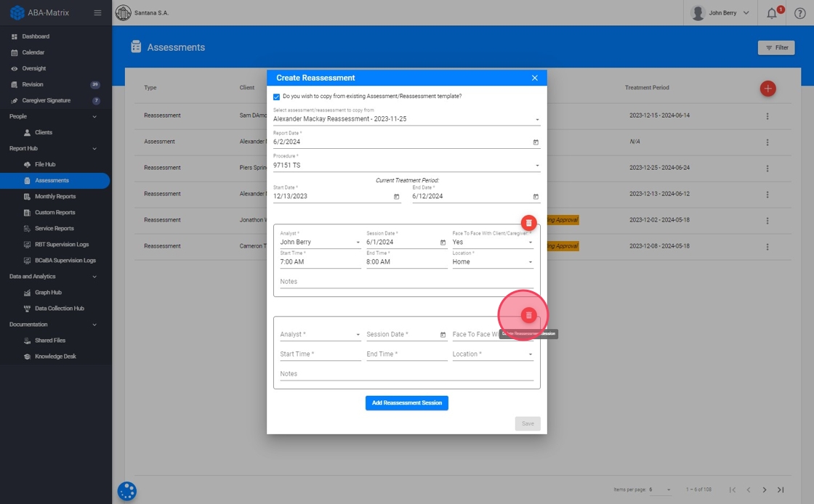Viewport: 814px width, 504px height.
Task: Uncheck copy from existing Assessment template checkbox
Action: coord(276,97)
